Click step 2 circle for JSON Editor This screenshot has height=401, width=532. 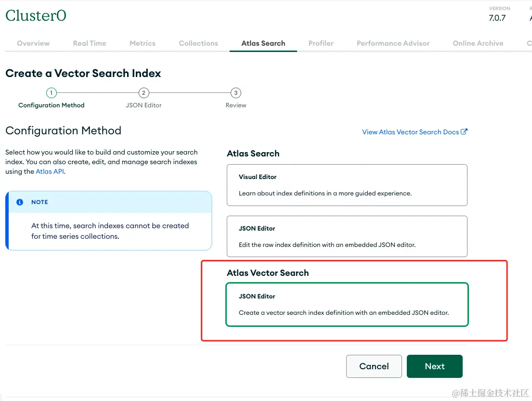143,93
